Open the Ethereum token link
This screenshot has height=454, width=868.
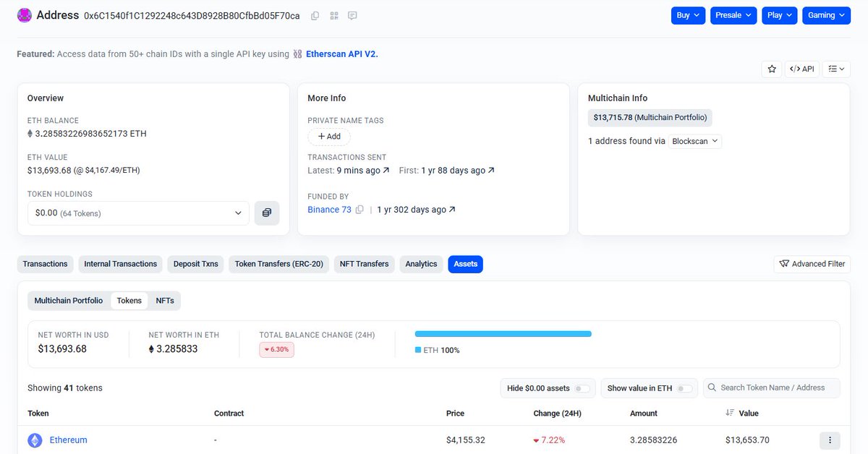point(69,440)
